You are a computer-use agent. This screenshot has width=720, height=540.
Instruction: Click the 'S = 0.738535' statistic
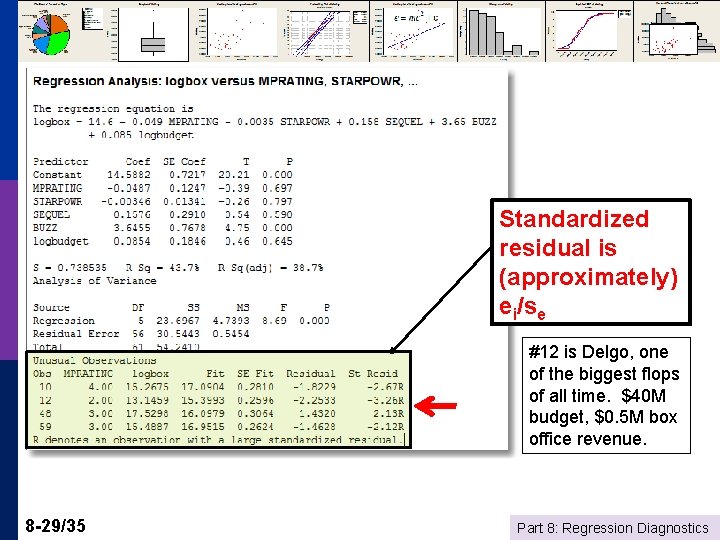pyautogui.click(x=70, y=268)
